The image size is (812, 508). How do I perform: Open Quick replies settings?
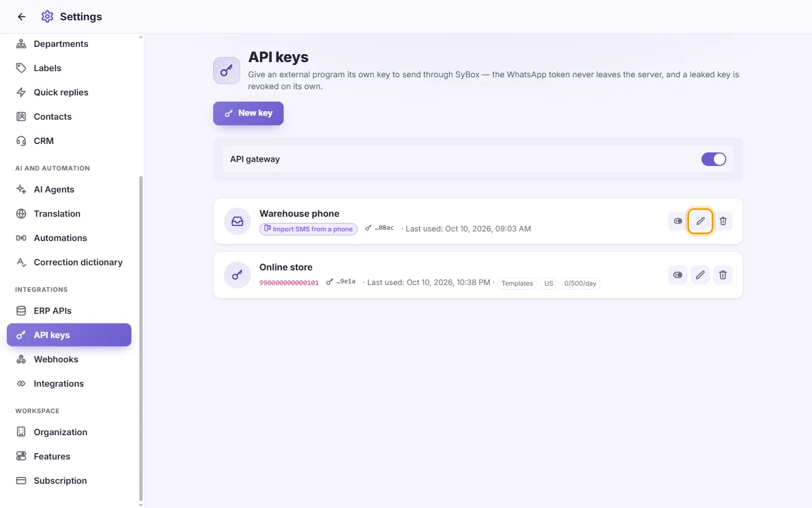point(69,93)
